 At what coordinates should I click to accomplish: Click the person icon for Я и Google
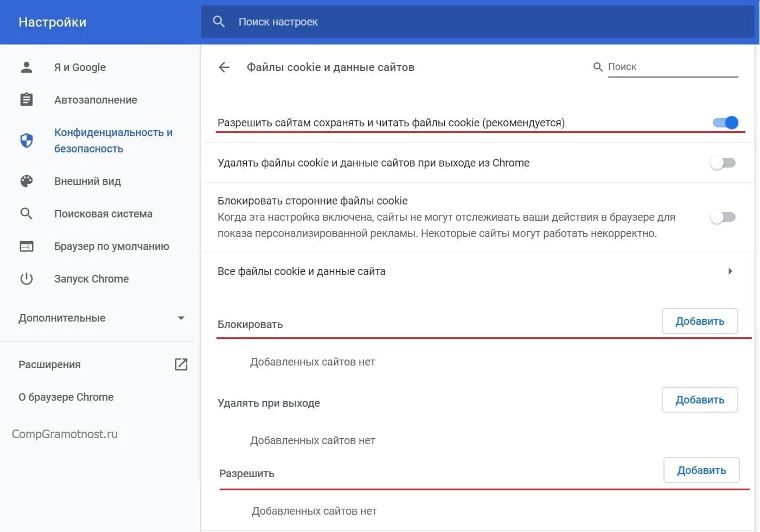pyautogui.click(x=26, y=67)
